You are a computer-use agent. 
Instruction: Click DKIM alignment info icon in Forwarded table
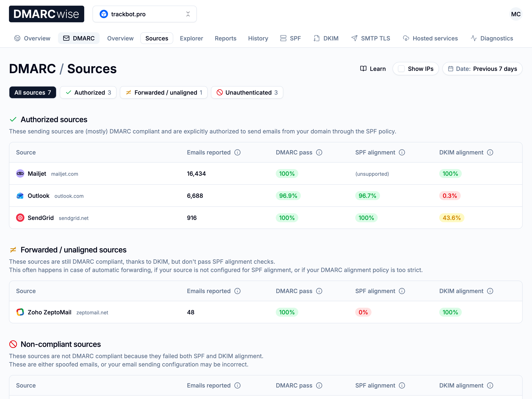[x=490, y=291]
